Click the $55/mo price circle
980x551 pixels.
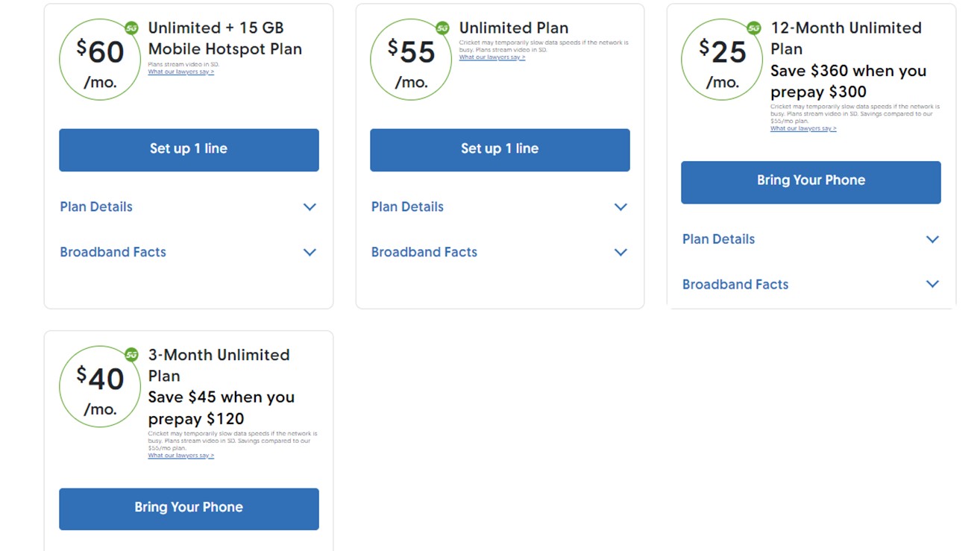coord(409,59)
